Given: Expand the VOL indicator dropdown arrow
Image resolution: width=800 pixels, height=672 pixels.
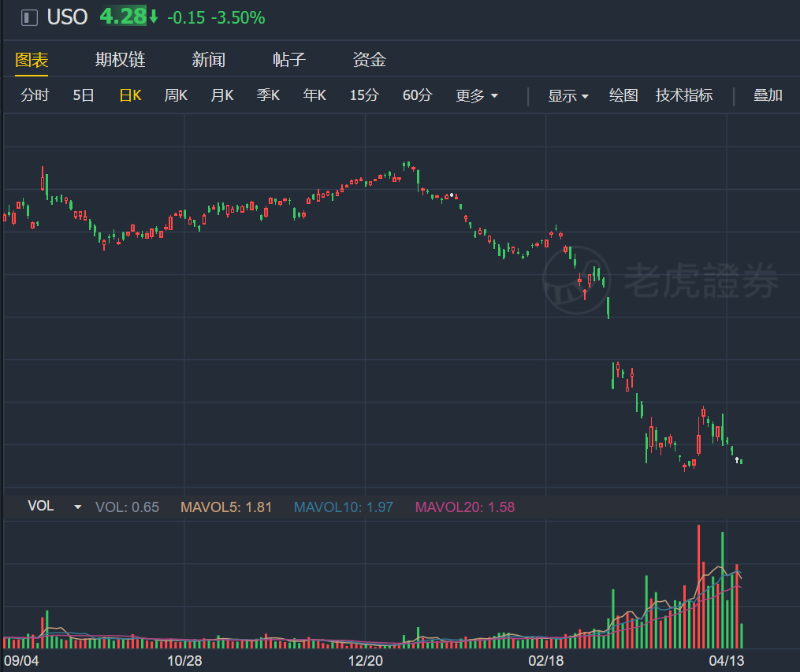Looking at the screenshot, I should click(x=77, y=507).
